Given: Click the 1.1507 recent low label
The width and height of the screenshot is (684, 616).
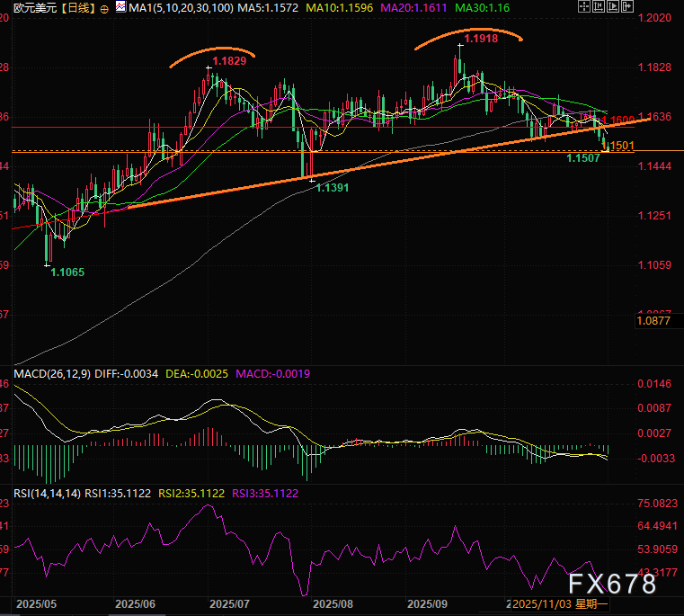Looking at the screenshot, I should [583, 158].
